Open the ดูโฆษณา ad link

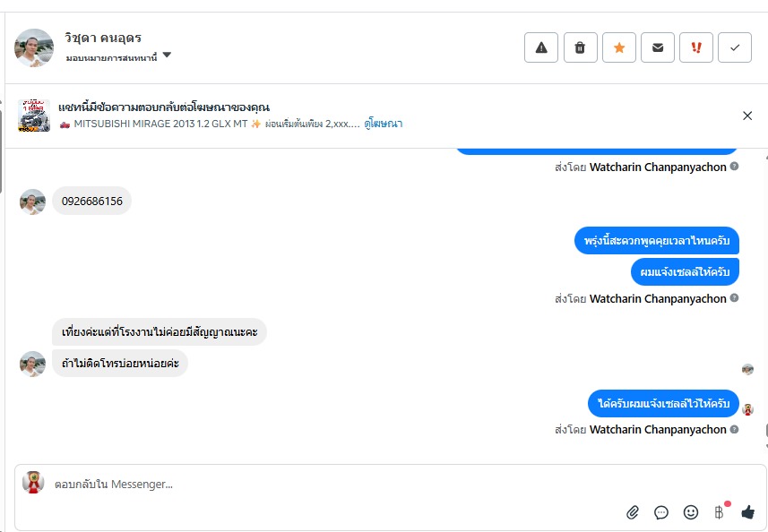384,124
